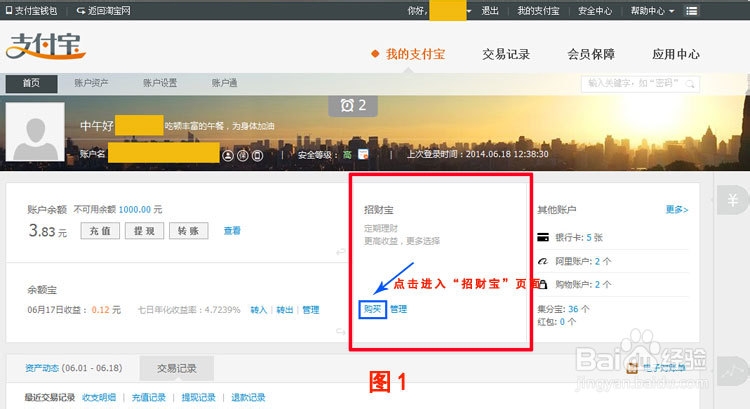Click the Alipay 支付宝 logo
This screenshot has height=409, width=750.
45,46
